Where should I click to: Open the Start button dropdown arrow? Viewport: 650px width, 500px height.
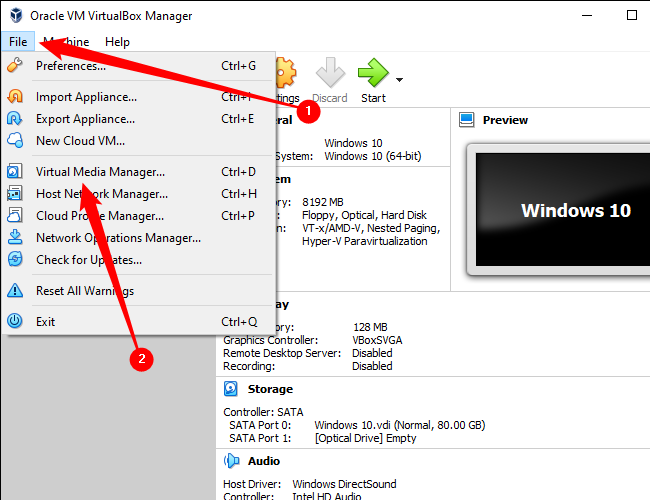[x=400, y=80]
